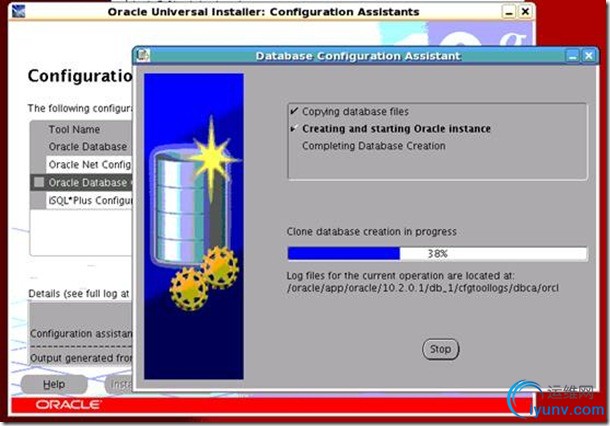
Task: Open the Database Configuration Assistant window menu icon
Action: pos(143,55)
